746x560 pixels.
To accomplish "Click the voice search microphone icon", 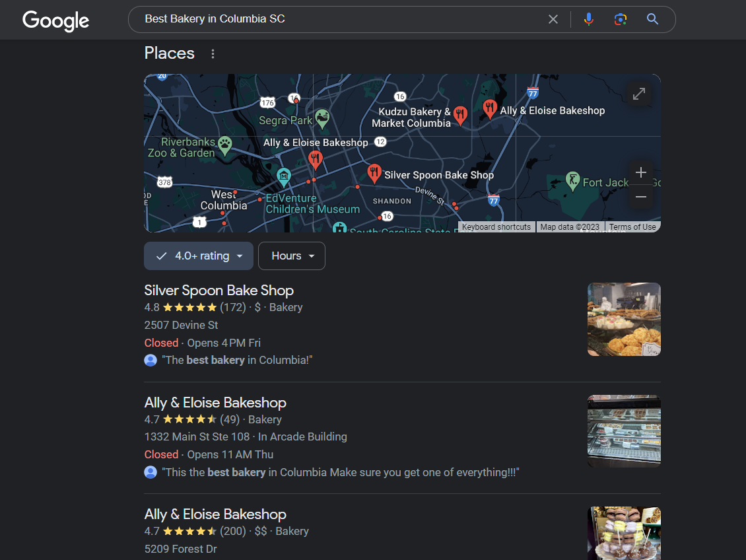I will [x=588, y=19].
